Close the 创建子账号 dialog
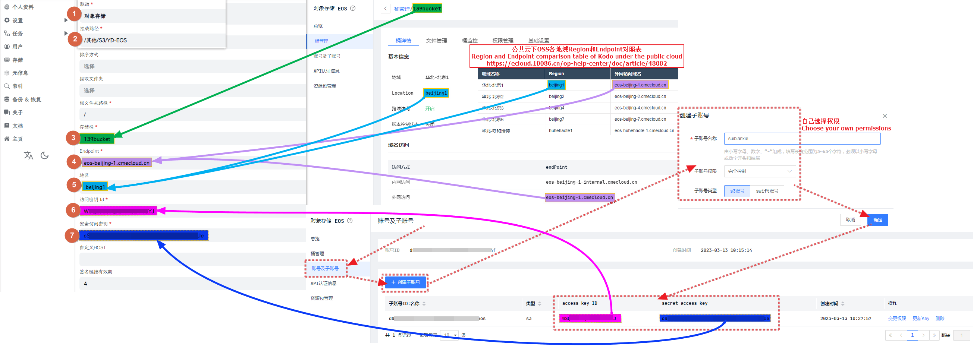 tap(885, 116)
